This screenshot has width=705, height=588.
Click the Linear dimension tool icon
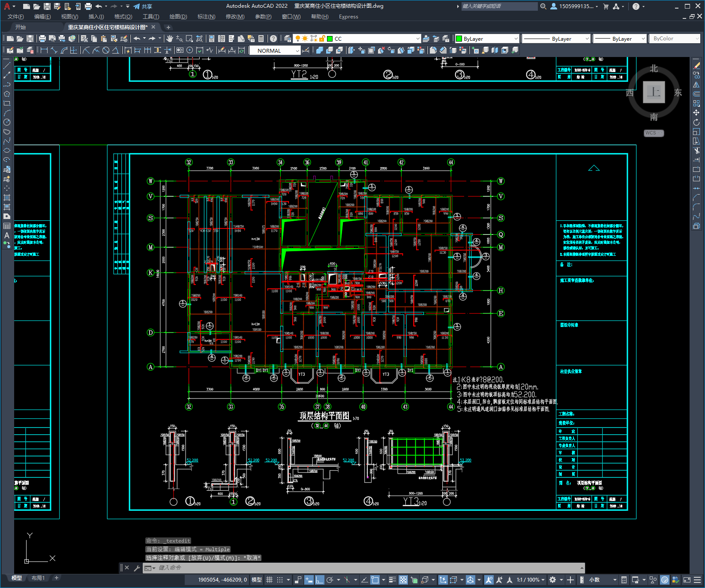(x=44, y=51)
